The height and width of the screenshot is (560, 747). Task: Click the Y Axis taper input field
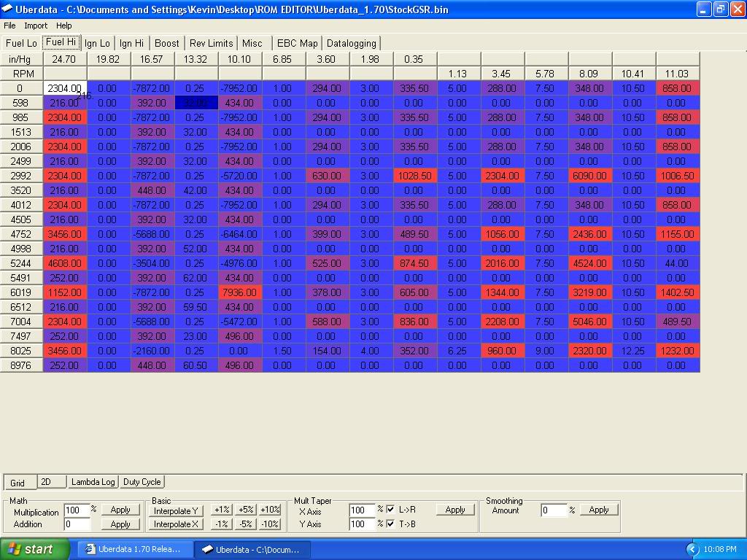tap(362, 524)
